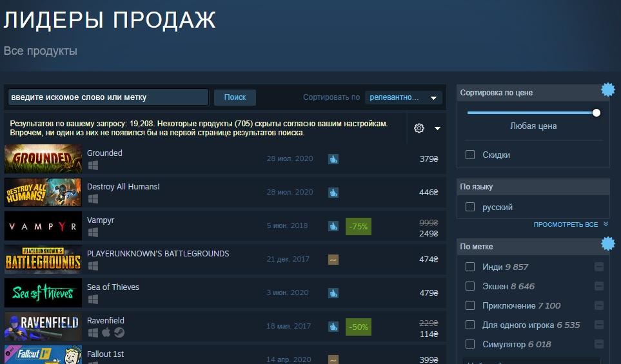
Task: Click the Grounded capsule thumbnail
Action: (43, 158)
